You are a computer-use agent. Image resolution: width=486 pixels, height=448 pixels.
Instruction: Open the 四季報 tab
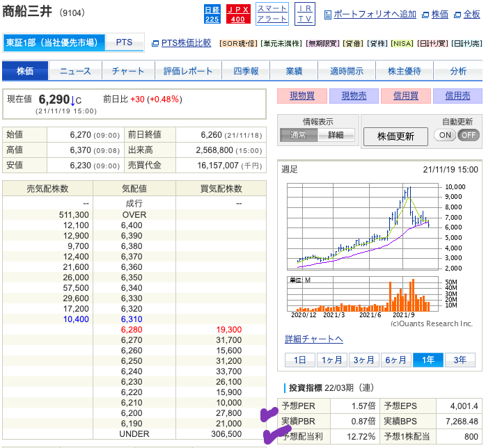coord(246,71)
